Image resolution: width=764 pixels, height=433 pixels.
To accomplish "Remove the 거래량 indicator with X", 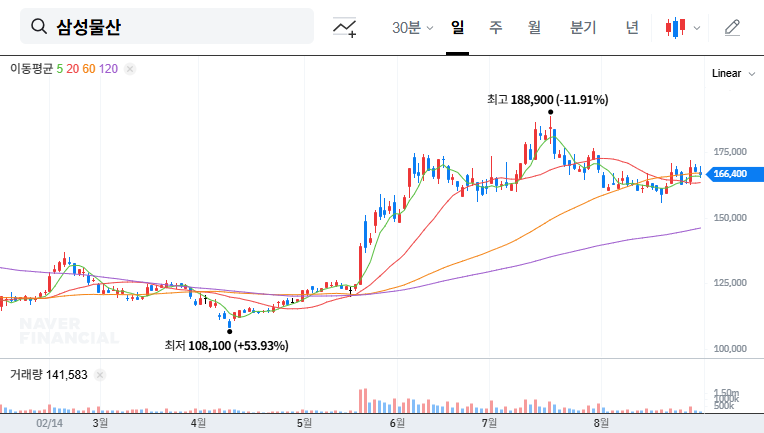I will coord(100,375).
